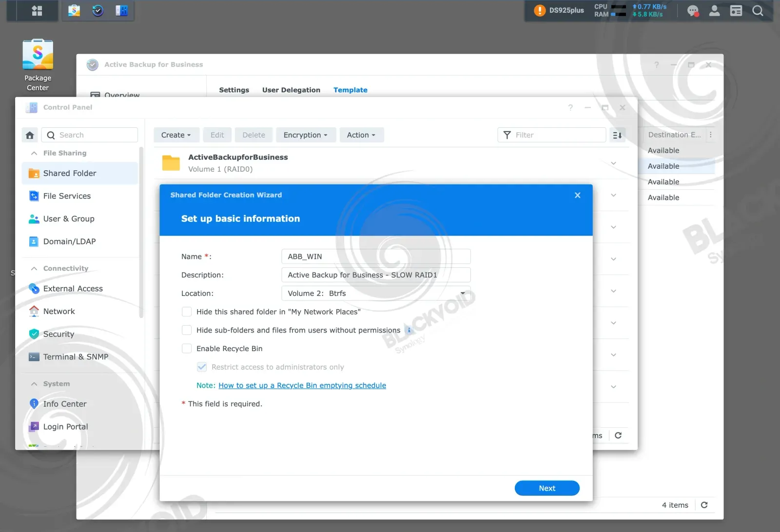780x532 pixels.
Task: Click the disabled Edit button
Action: (217, 135)
